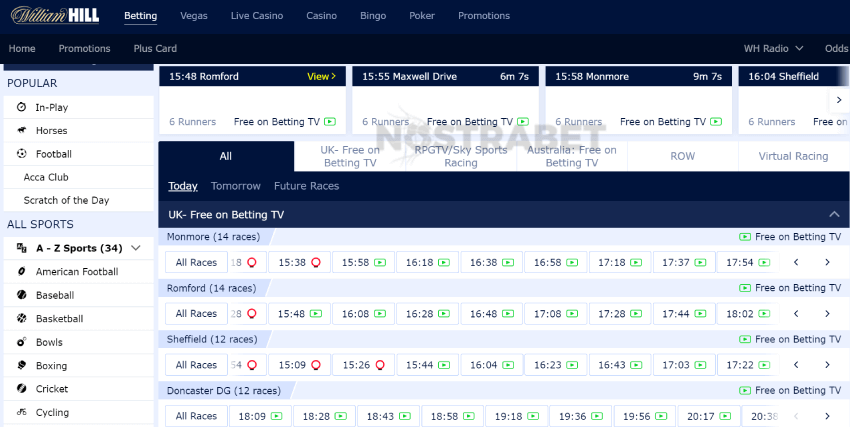This screenshot has height=427, width=850.
Task: Show previous Romford race times
Action: 796,314
